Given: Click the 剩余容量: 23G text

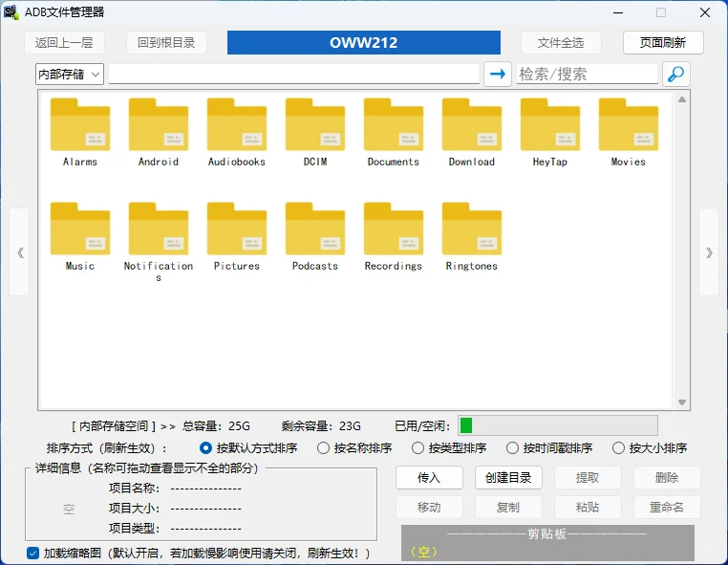Looking at the screenshot, I should [321, 426].
